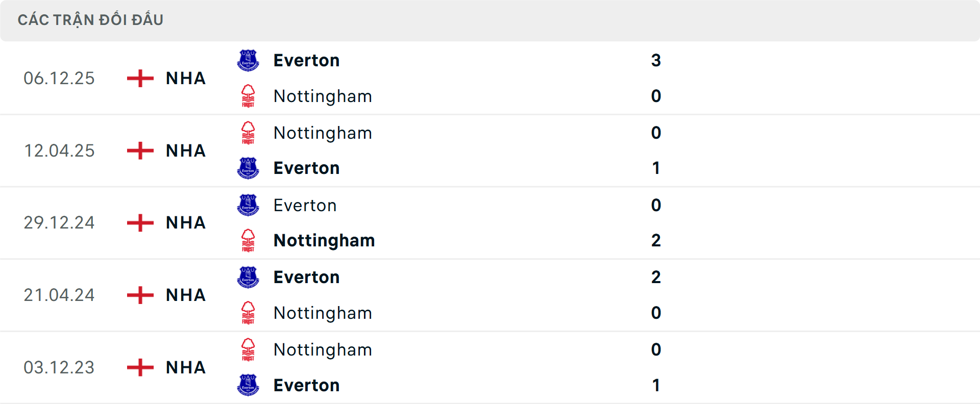980x404 pixels.
Task: Click the NHA competition label beside 21.04.24
Action: 185,295
